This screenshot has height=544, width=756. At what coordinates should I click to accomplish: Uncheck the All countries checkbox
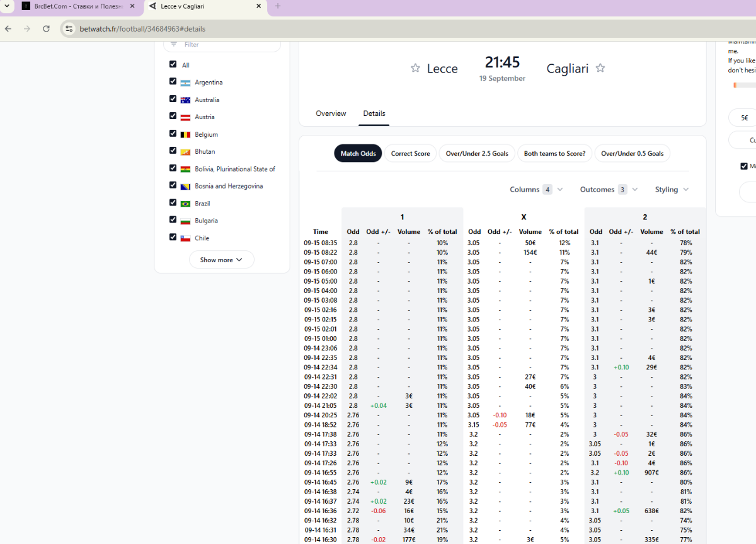point(173,64)
